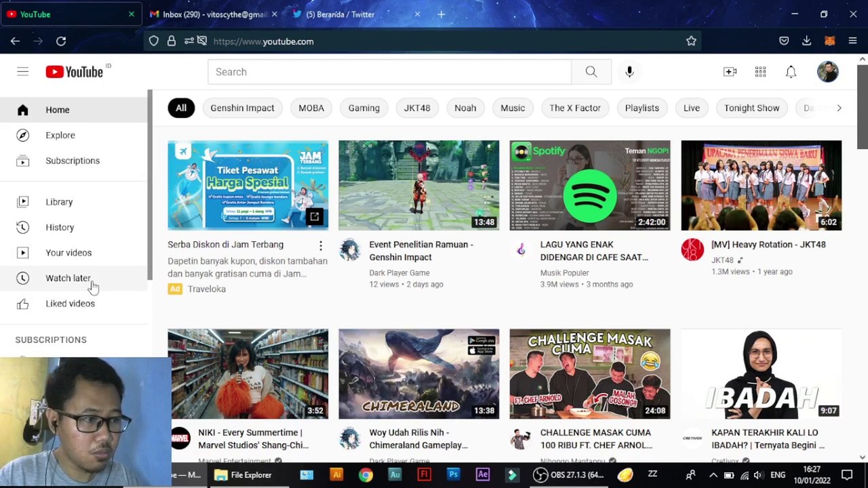The height and width of the screenshot is (488, 868).
Task: Open the YouTube apps grid icon
Action: 760,72
